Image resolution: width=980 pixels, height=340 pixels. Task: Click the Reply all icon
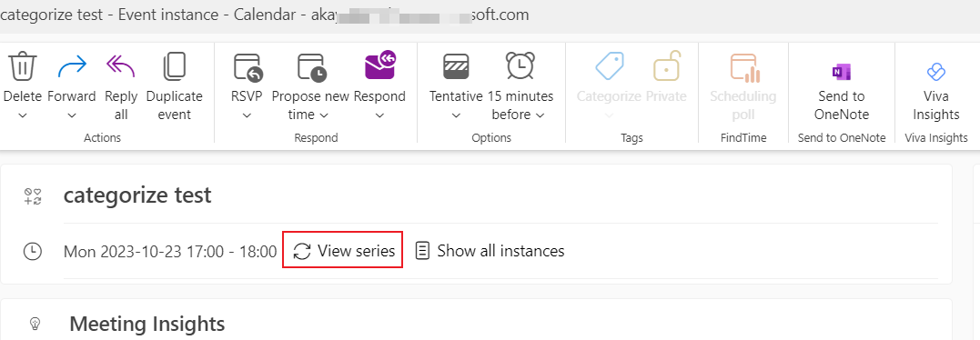[x=121, y=66]
